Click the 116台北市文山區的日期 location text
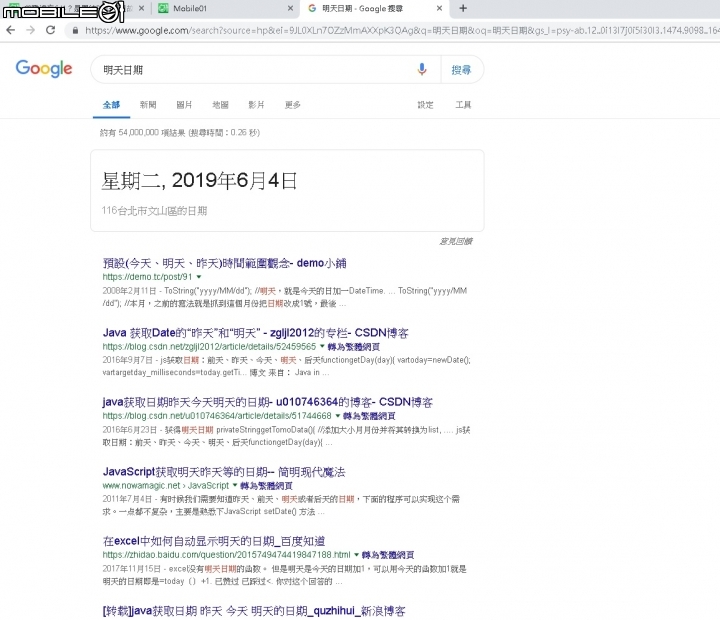Viewport: 720px width, 620px height. click(154, 211)
